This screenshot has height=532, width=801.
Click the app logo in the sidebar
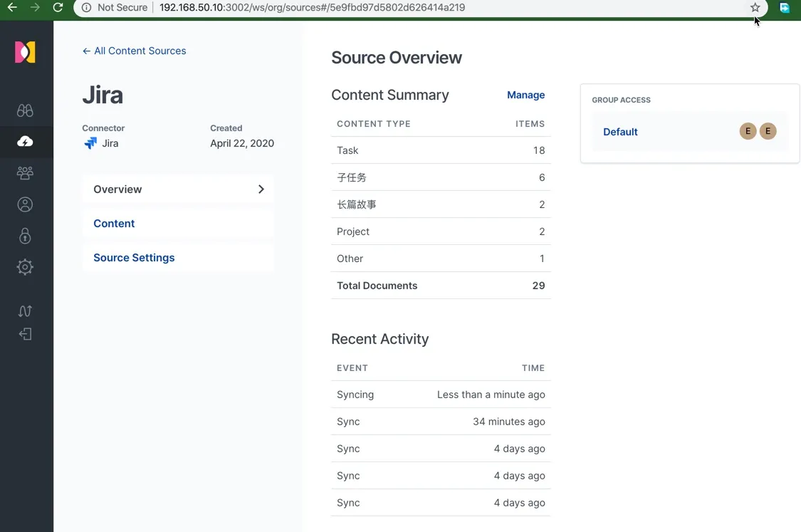point(26,53)
